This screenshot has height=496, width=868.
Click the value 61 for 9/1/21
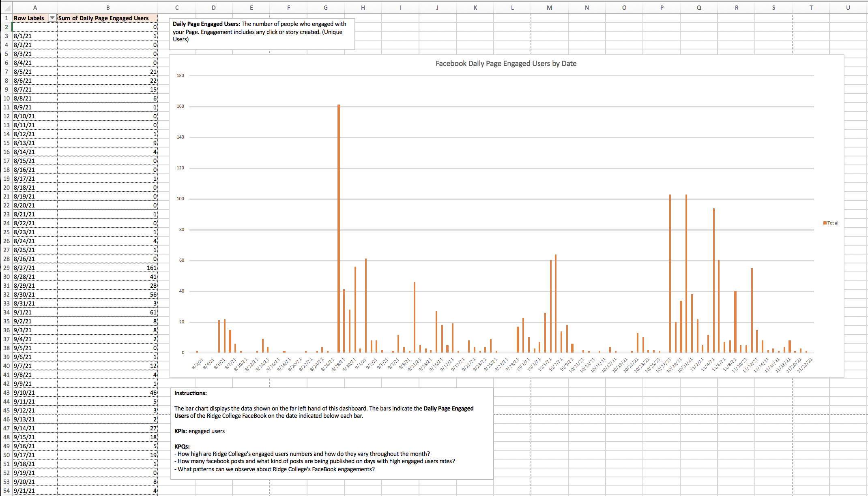[x=107, y=312]
